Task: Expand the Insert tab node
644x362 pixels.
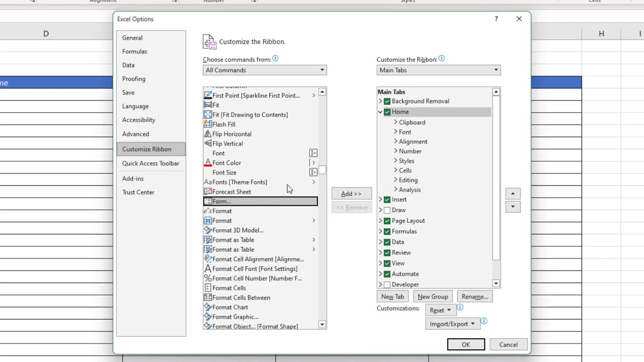Action: pos(380,200)
